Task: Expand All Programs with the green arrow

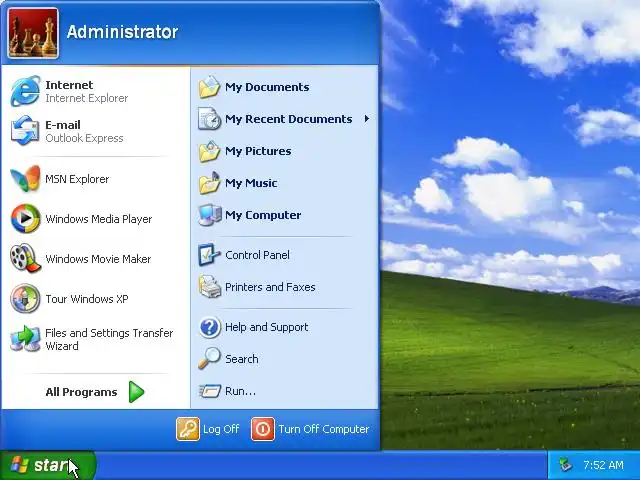Action: tap(136, 392)
